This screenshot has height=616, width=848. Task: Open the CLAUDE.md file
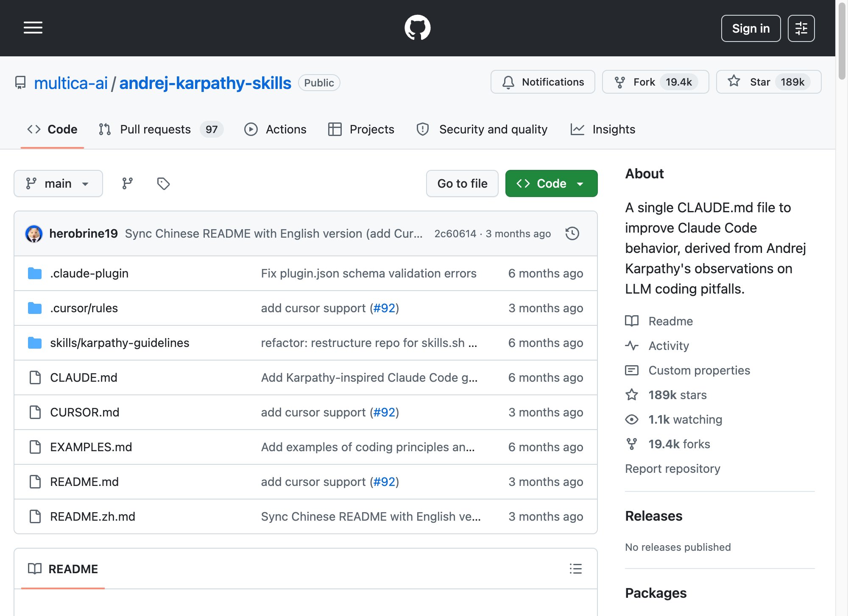[x=84, y=377]
